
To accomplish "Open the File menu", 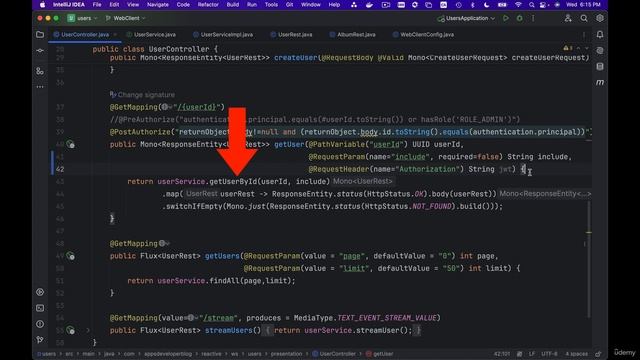I will click(97, 5).
